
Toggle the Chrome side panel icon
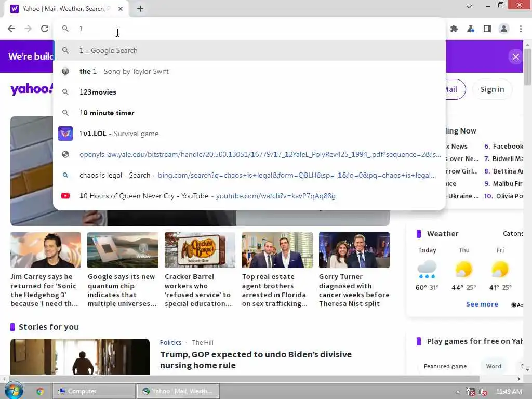coord(487,29)
